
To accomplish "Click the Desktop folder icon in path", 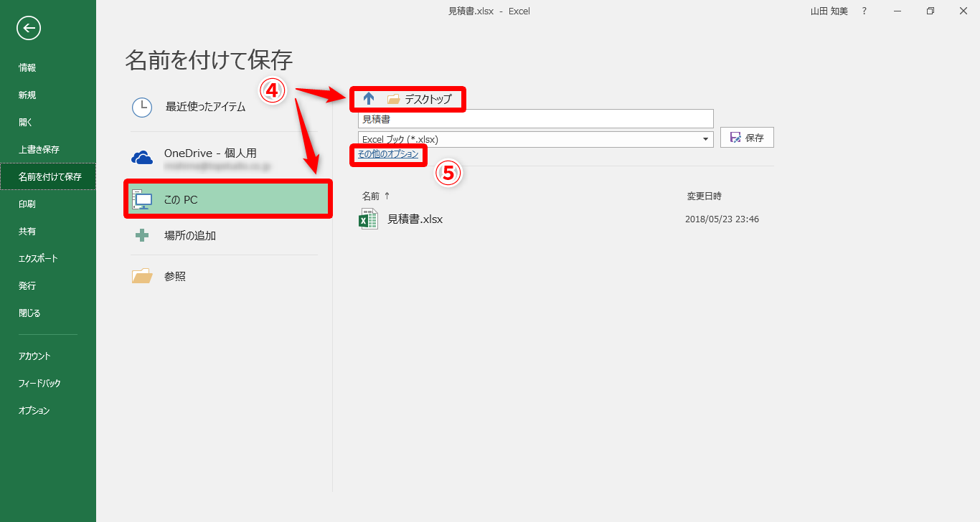I will point(393,99).
